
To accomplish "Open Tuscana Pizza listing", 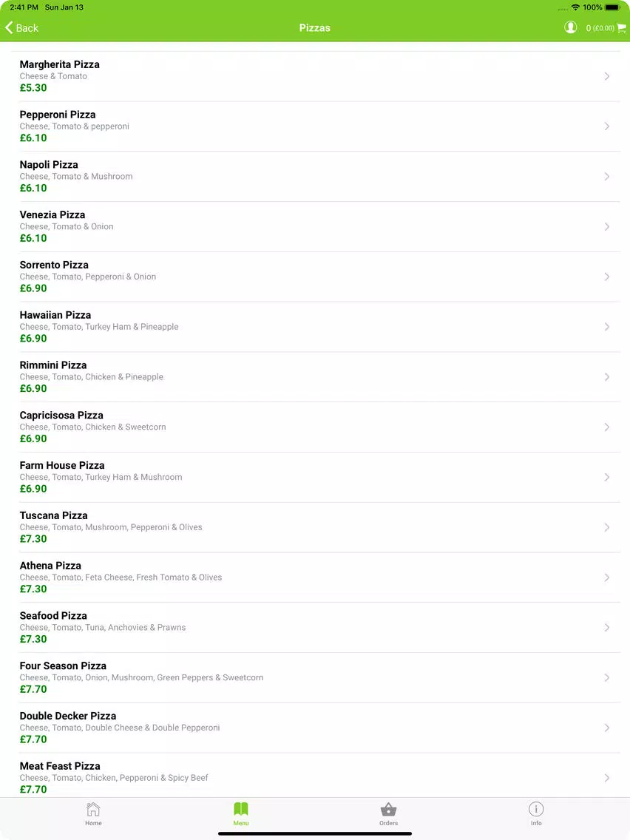I will tap(315, 527).
